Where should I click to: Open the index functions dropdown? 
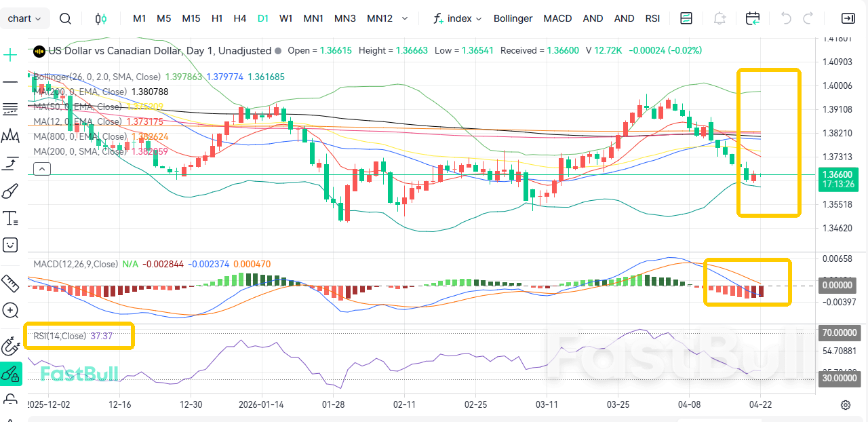(x=458, y=18)
